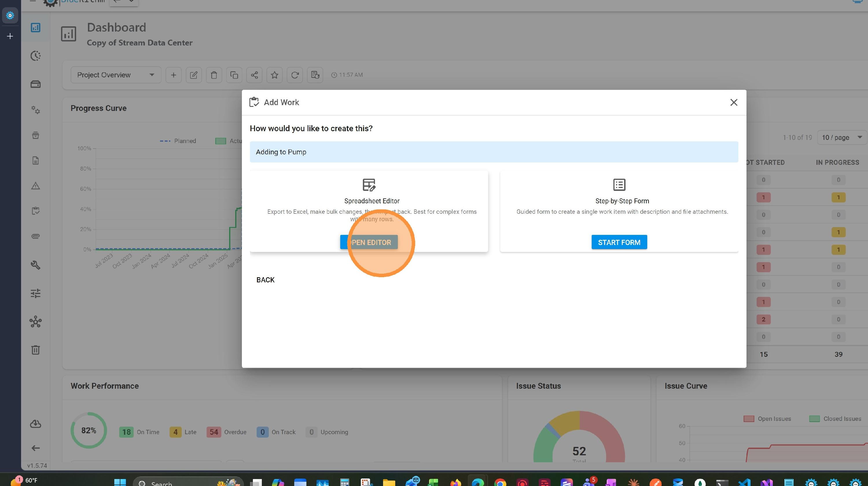This screenshot has height=486, width=868.
Task: Click the report settings toolbar button
Action: tap(315, 75)
